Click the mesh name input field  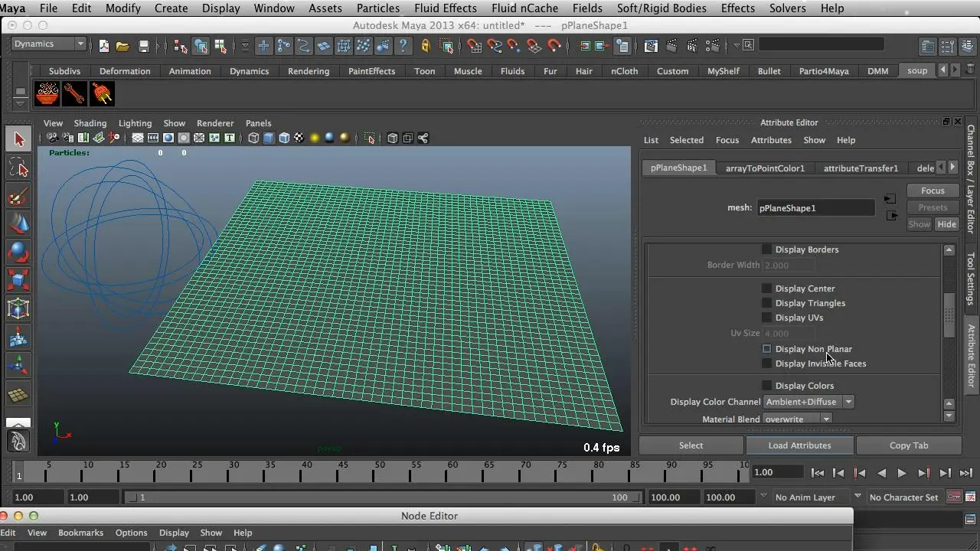click(x=815, y=208)
